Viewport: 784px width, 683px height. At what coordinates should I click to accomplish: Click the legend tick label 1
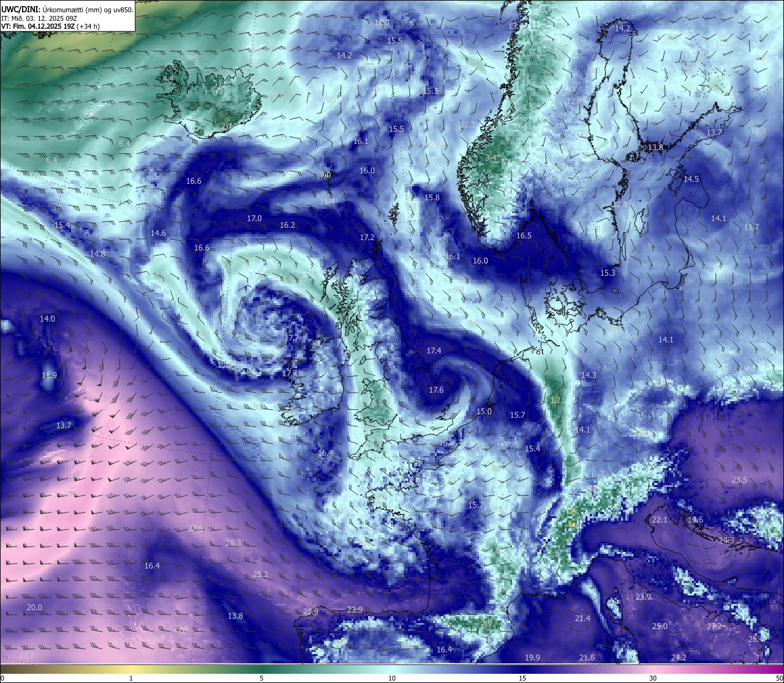(x=131, y=678)
